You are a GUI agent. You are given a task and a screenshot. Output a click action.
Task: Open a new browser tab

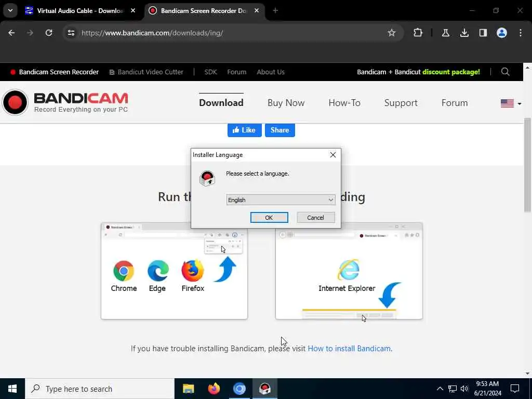[x=275, y=10]
